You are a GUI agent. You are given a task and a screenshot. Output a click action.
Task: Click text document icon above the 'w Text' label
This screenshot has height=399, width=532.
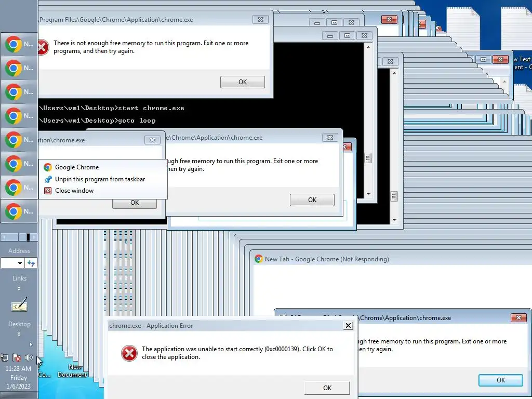click(517, 29)
